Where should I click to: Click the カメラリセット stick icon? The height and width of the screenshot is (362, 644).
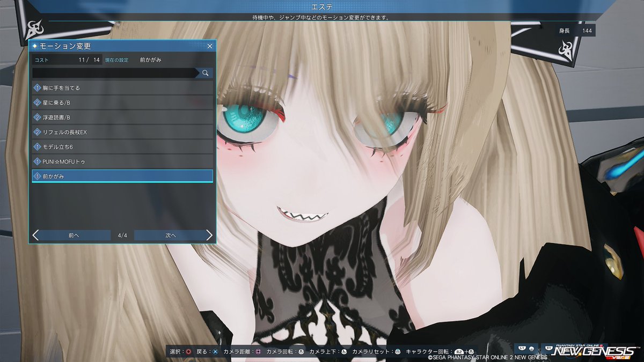click(x=398, y=352)
